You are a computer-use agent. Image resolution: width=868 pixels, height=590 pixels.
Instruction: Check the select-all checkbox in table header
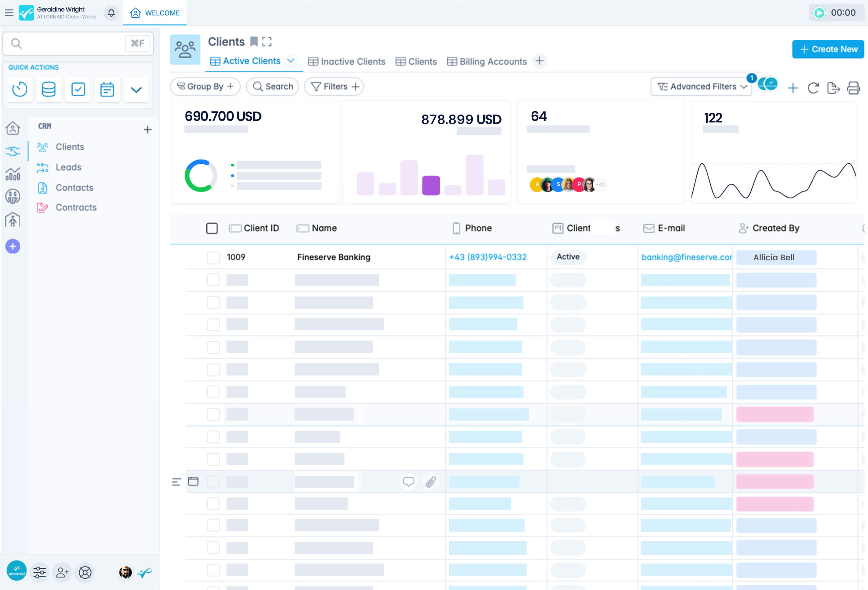coord(212,228)
